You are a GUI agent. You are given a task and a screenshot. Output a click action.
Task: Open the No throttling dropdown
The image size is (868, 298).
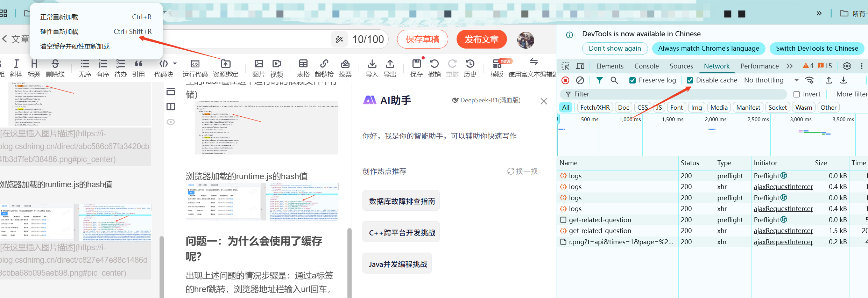pos(771,80)
